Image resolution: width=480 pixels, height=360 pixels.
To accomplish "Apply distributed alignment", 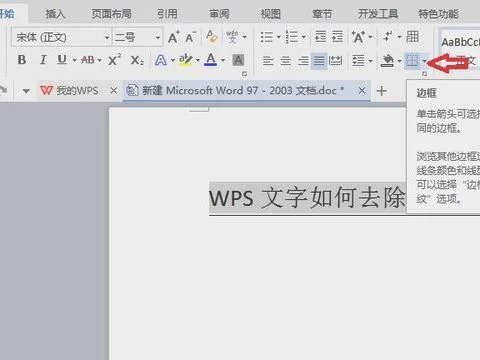I will [335, 61].
